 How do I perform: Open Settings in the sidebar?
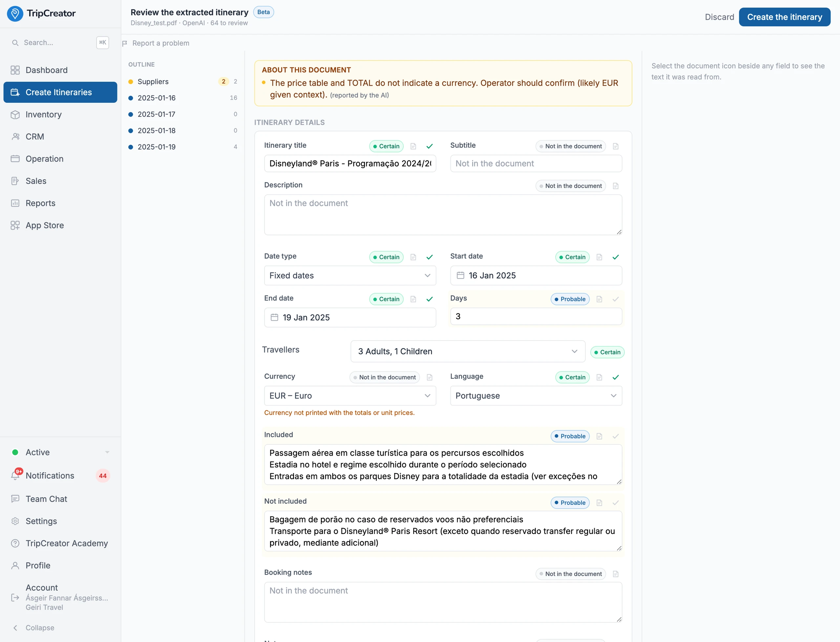click(x=60, y=521)
